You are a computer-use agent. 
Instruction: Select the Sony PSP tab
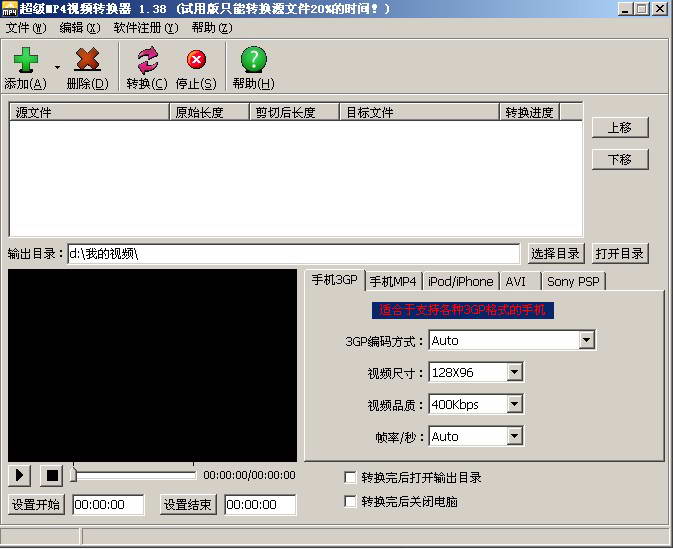pyautogui.click(x=573, y=282)
